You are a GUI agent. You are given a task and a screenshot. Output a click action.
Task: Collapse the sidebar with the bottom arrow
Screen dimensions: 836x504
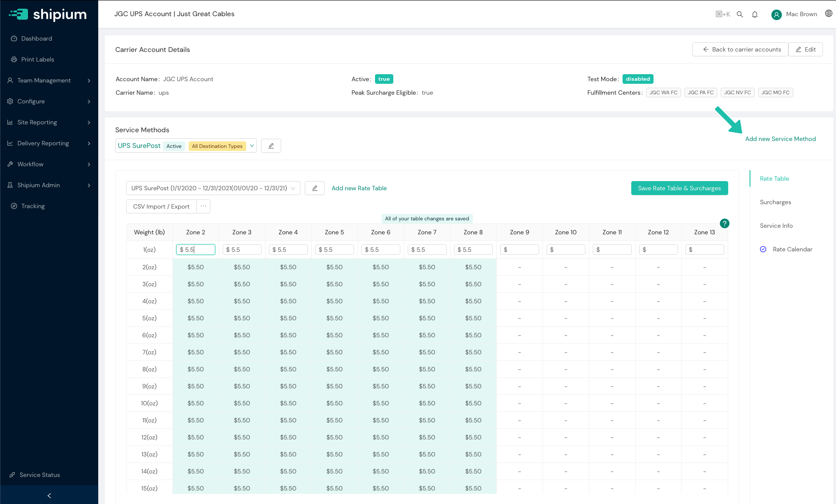click(49, 495)
